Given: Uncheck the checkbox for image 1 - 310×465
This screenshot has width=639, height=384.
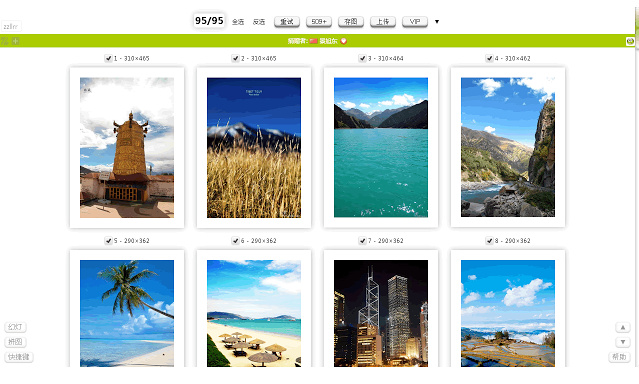Looking at the screenshot, I should point(108,58).
